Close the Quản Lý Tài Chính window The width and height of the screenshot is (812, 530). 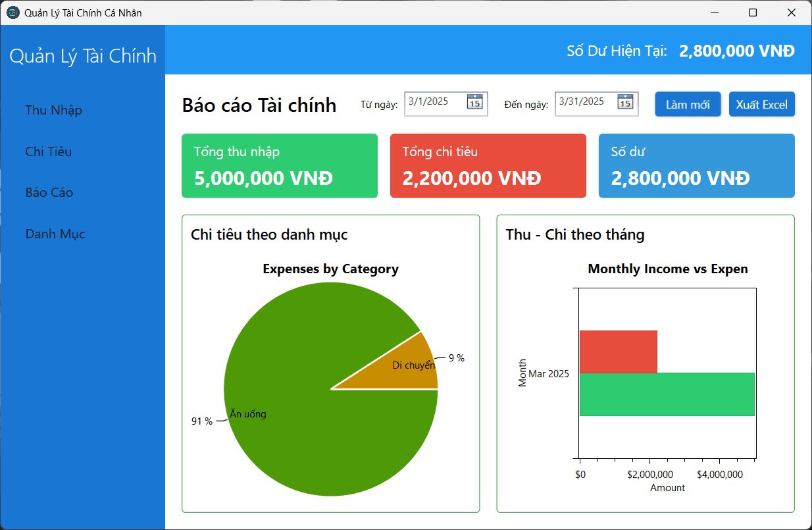792,13
